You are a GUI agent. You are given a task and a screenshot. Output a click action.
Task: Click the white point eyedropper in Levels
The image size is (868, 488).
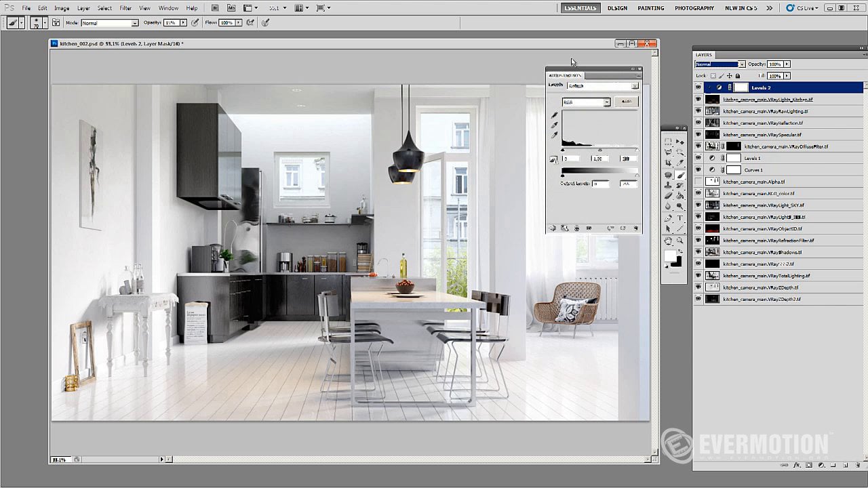(x=554, y=135)
